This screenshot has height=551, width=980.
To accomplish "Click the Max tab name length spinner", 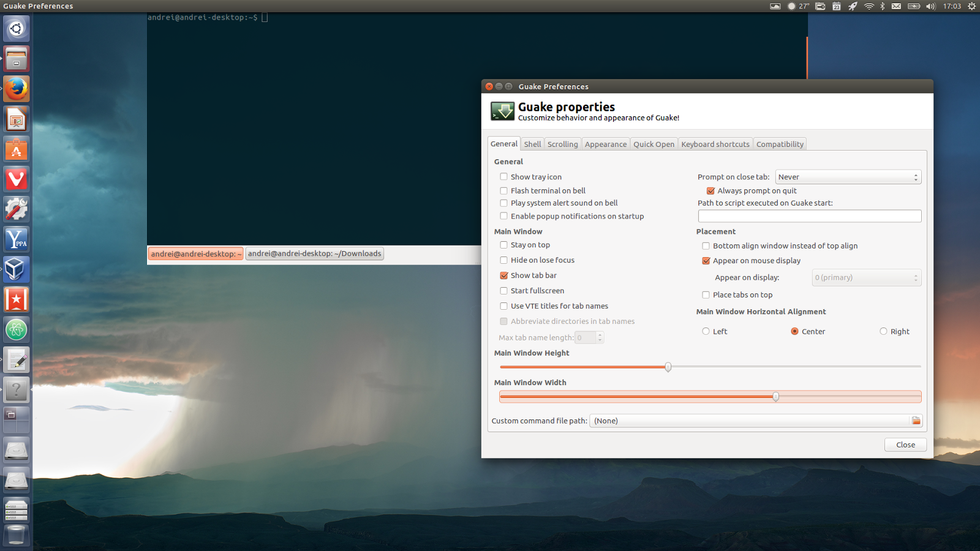I will [589, 337].
